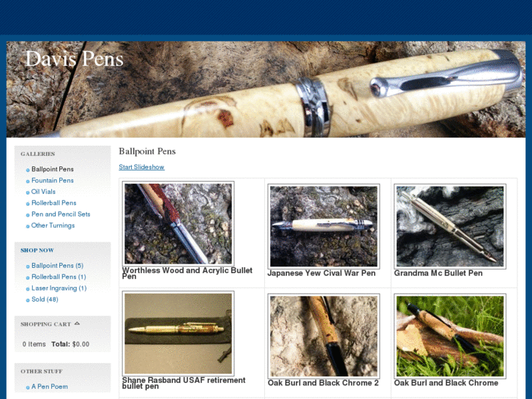Viewport: 532px width, 399px height.
Task: Shop Rollerball Pens (1)
Action: pos(59,277)
